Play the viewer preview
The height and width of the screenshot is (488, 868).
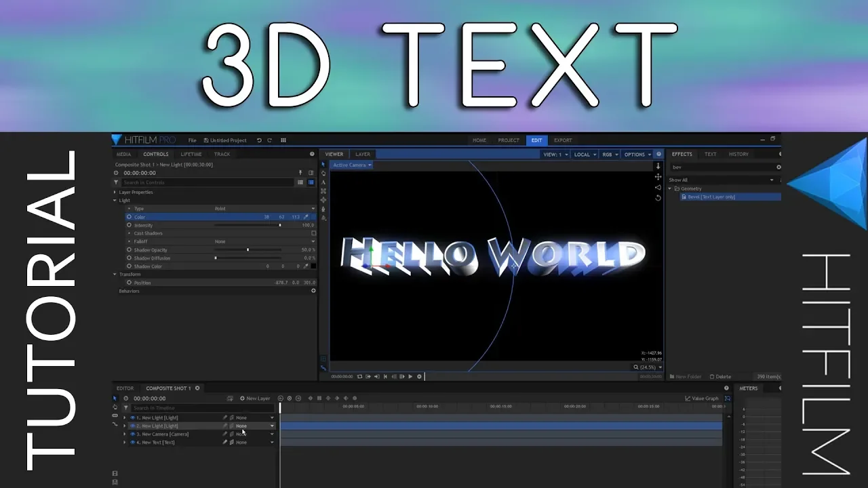410,376
